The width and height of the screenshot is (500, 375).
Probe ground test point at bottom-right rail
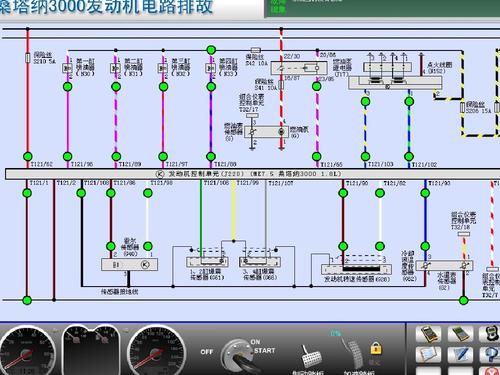click(463, 300)
